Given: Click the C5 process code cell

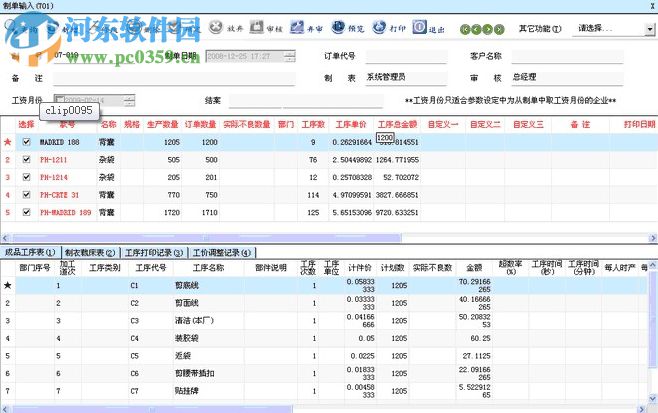Looking at the screenshot, I should pos(151,356).
